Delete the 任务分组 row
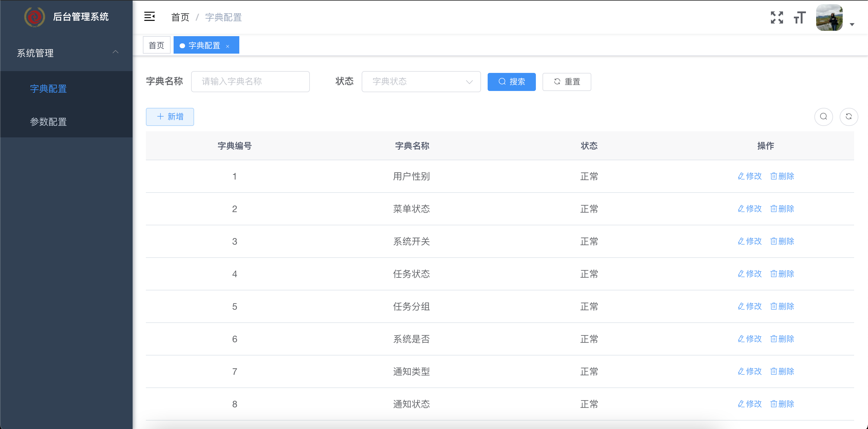This screenshot has width=868, height=429. tap(782, 306)
